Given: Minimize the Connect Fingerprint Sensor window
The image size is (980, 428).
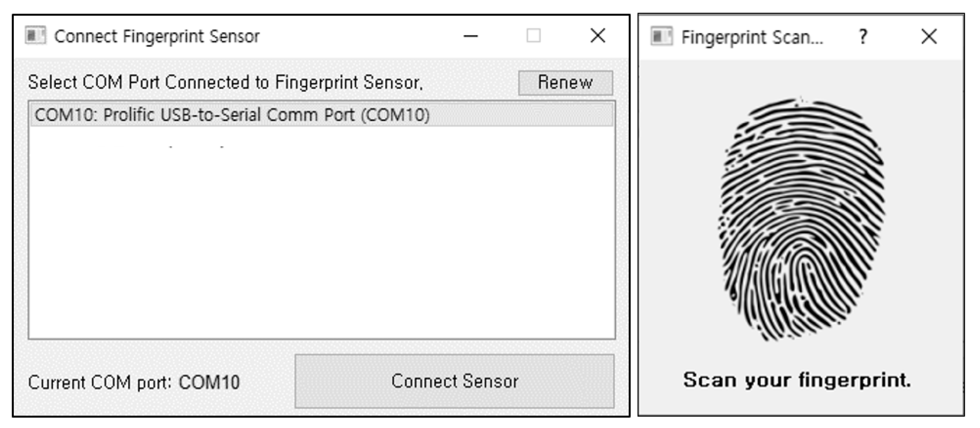Looking at the screenshot, I should pos(471,37).
